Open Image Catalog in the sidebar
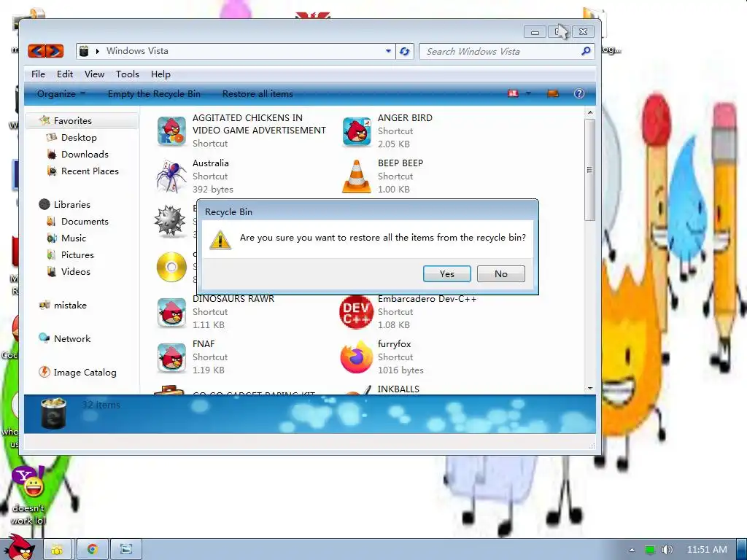This screenshot has height=560, width=747. coord(85,372)
